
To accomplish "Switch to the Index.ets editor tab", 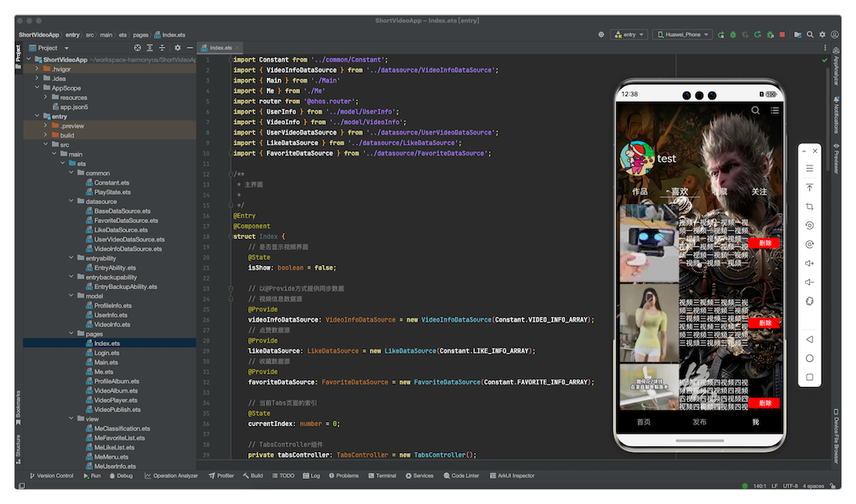I will click(221, 48).
